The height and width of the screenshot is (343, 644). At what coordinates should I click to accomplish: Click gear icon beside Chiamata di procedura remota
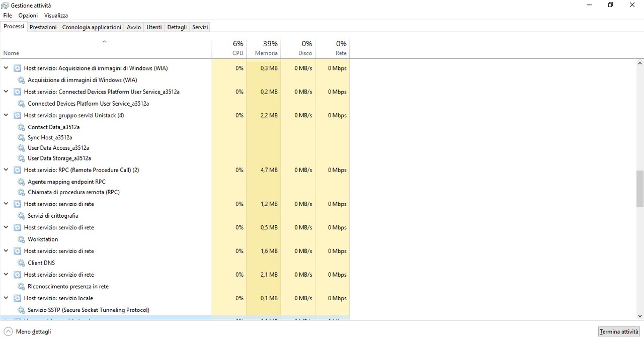(21, 192)
